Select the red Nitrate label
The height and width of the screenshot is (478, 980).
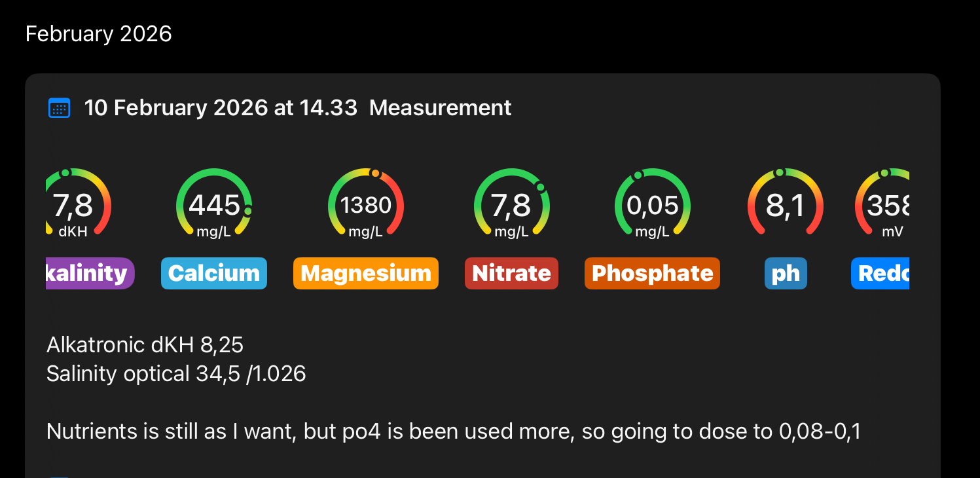click(x=511, y=274)
